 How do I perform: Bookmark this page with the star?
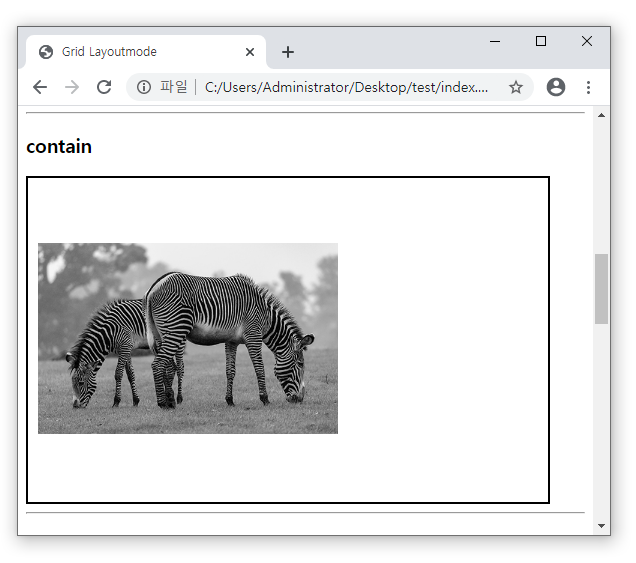click(516, 87)
